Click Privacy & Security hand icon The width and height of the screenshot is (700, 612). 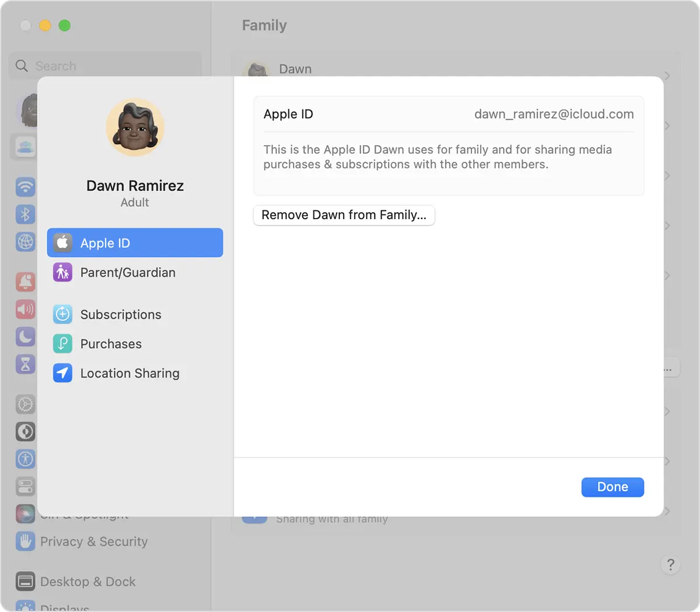(25, 541)
